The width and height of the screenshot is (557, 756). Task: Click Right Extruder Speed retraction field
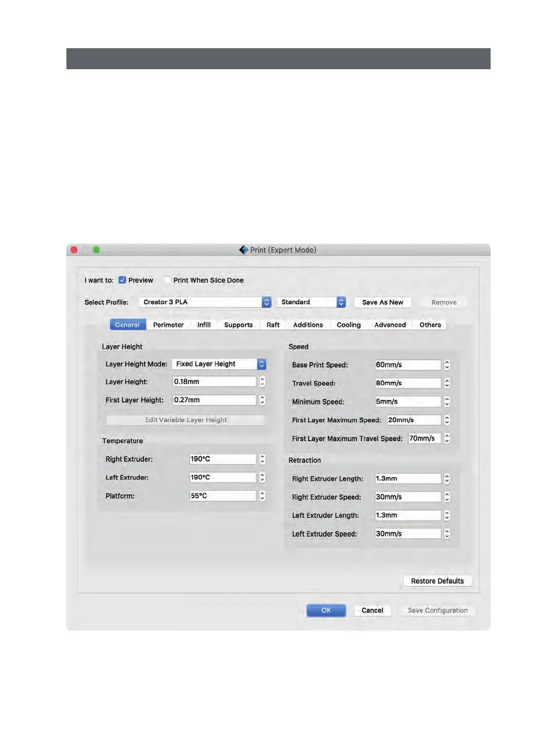click(408, 497)
